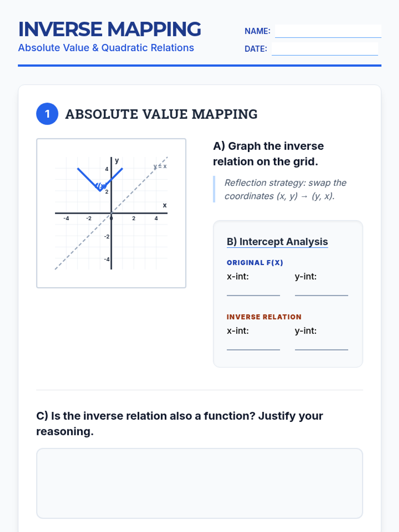Click the blue number 1 circle badge
399x532 pixels.
47,114
